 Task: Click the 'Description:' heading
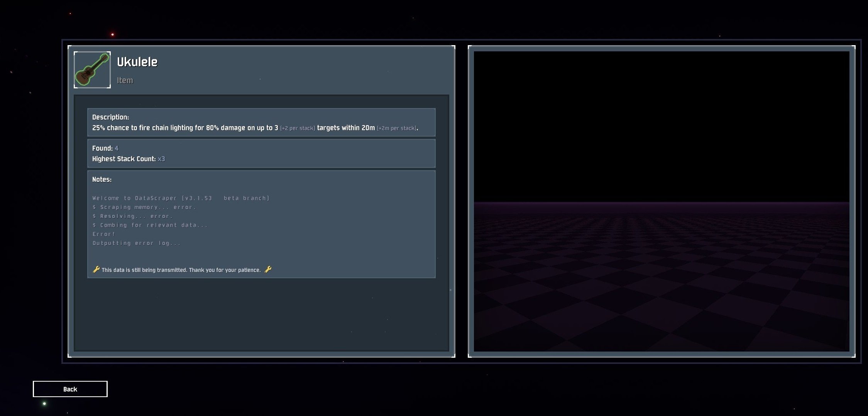click(x=110, y=117)
